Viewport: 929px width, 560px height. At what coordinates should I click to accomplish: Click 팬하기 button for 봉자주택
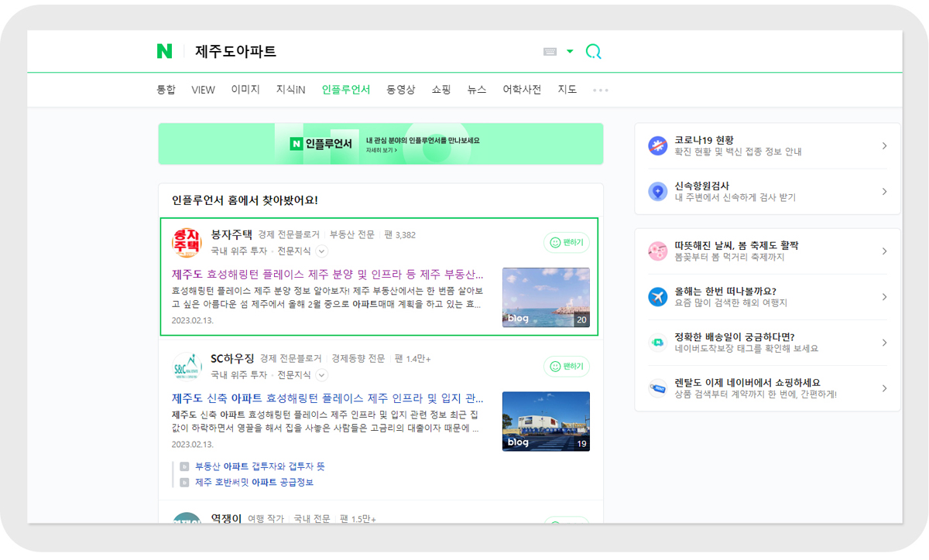(x=567, y=243)
